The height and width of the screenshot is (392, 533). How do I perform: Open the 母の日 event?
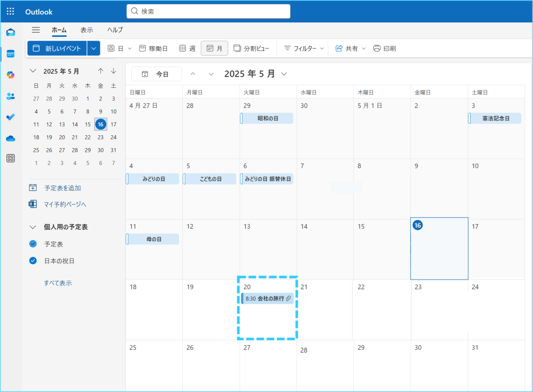(153, 239)
